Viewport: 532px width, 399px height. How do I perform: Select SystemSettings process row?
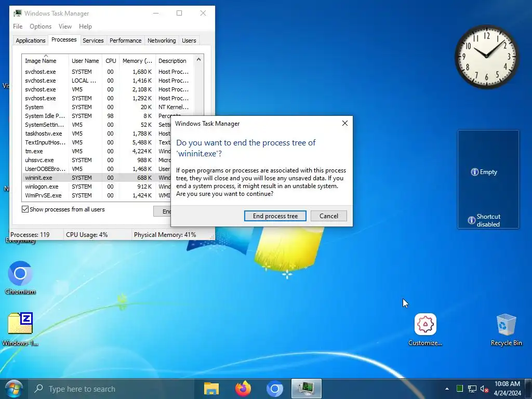pyautogui.click(x=97, y=125)
